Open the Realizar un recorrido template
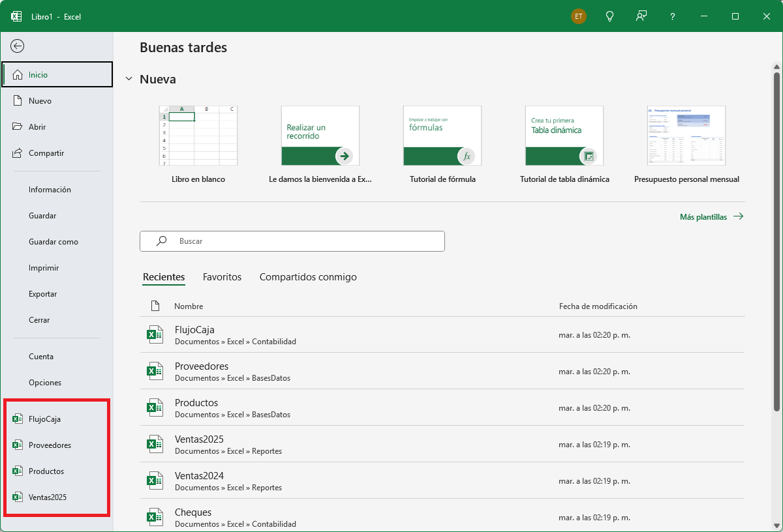This screenshot has height=532, width=783. point(320,144)
